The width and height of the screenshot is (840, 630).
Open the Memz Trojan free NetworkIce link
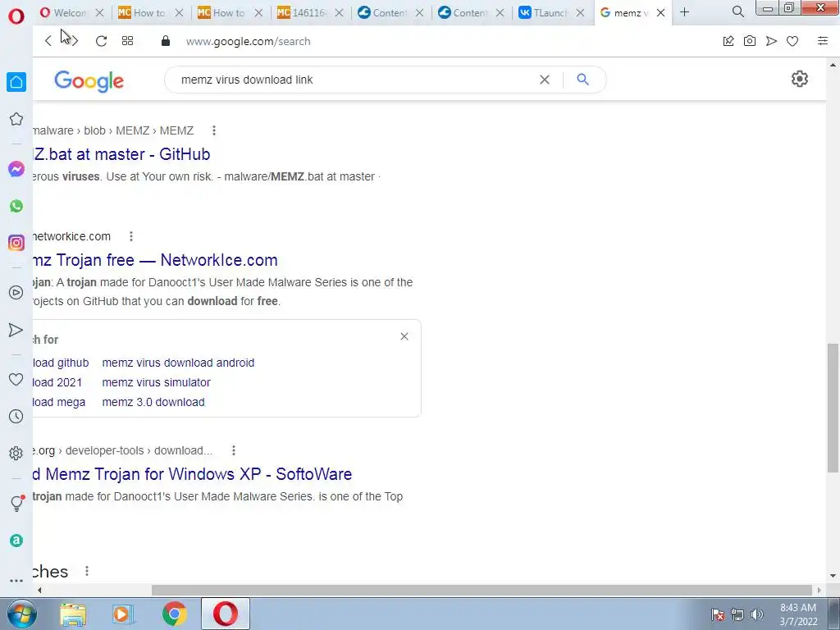point(155,260)
